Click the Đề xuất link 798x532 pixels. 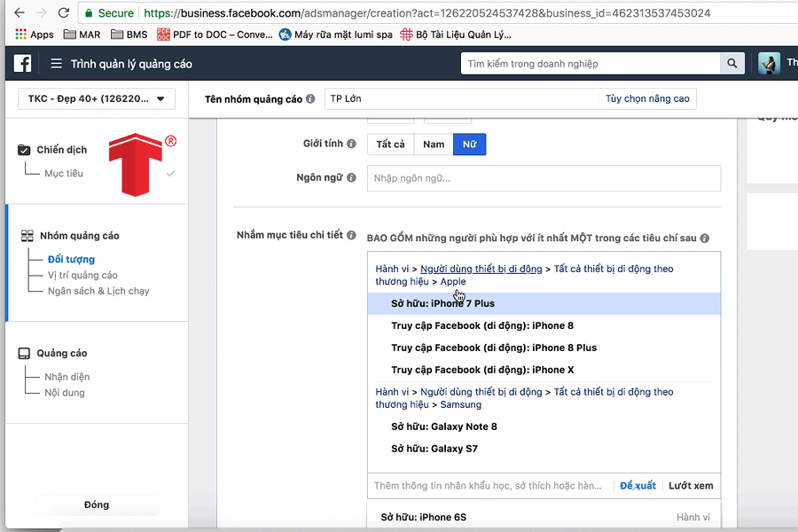tap(638, 486)
